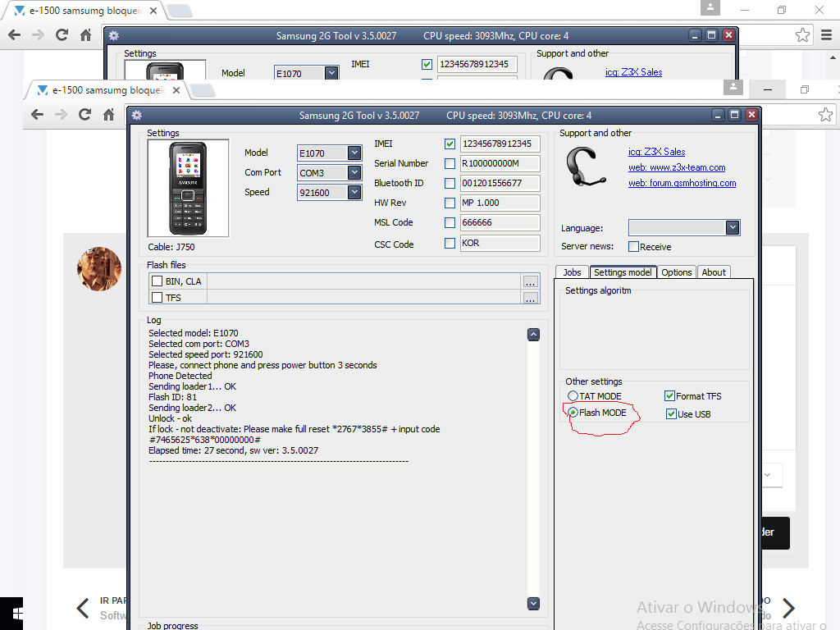Enable the Bluetooth ID checkbox
This screenshot has width=840, height=630.
tap(450, 183)
